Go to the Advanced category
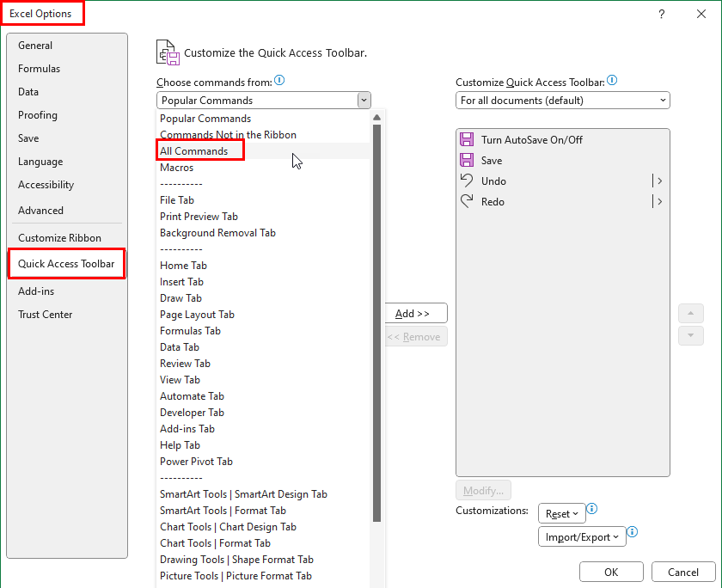The height and width of the screenshot is (588, 722). pyautogui.click(x=67, y=211)
